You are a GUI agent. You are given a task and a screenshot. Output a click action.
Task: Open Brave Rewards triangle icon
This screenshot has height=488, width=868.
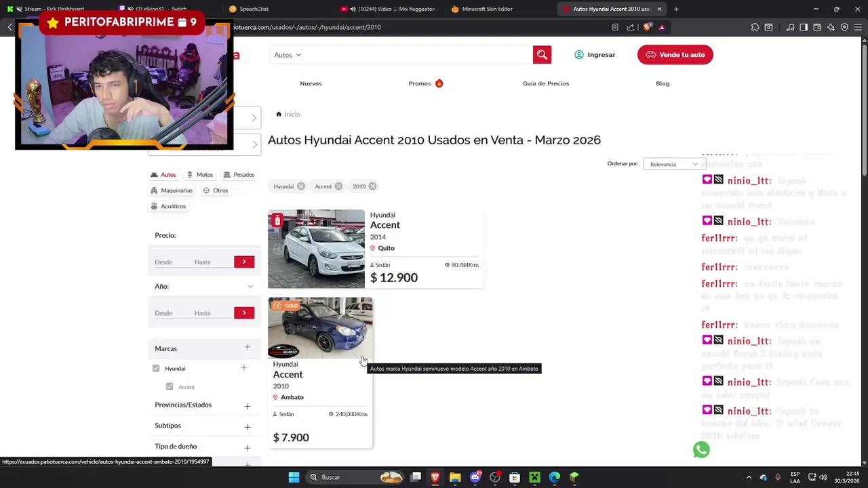pyautogui.click(x=662, y=27)
